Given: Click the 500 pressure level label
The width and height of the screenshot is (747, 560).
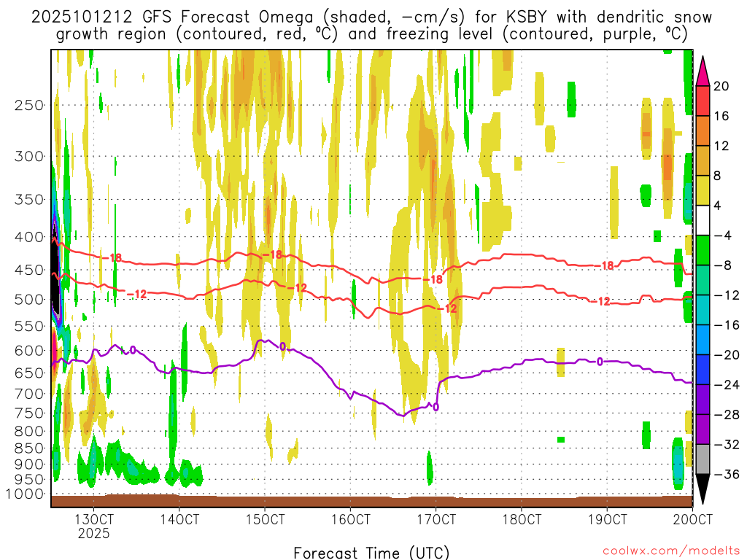Looking at the screenshot, I should click(x=29, y=300).
